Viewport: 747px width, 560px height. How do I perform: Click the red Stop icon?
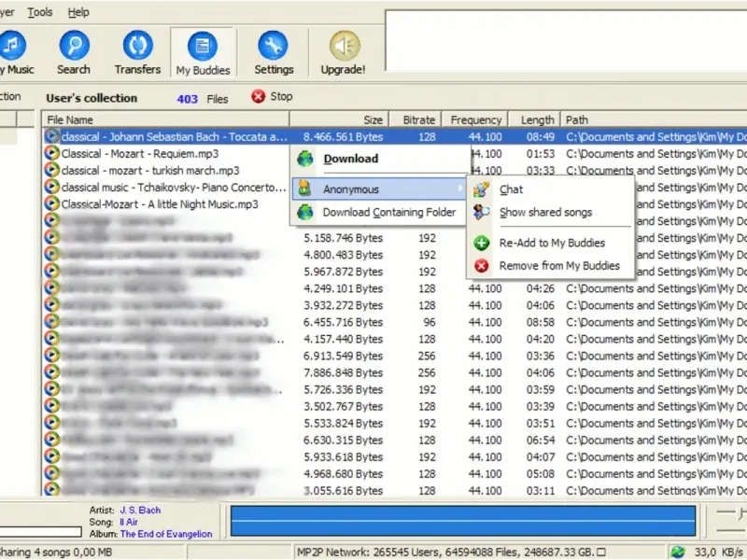[259, 96]
